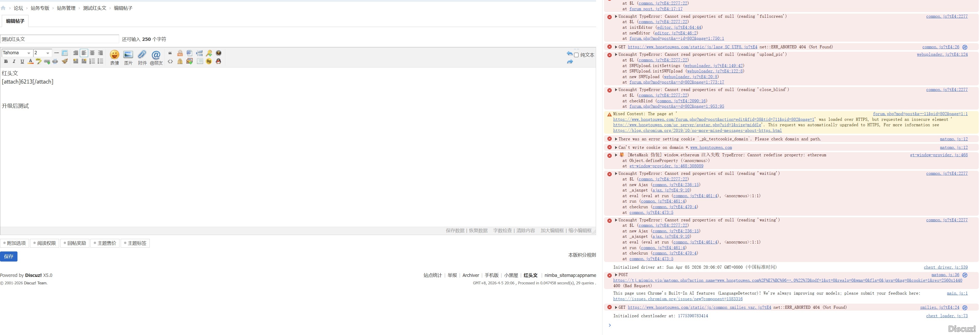Image resolution: width=980 pixels, height=335 pixels.
Task: Click the post title input field
Action: coord(59,39)
